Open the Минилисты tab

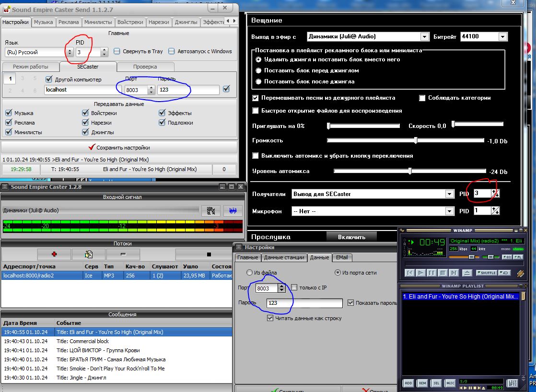pos(98,22)
